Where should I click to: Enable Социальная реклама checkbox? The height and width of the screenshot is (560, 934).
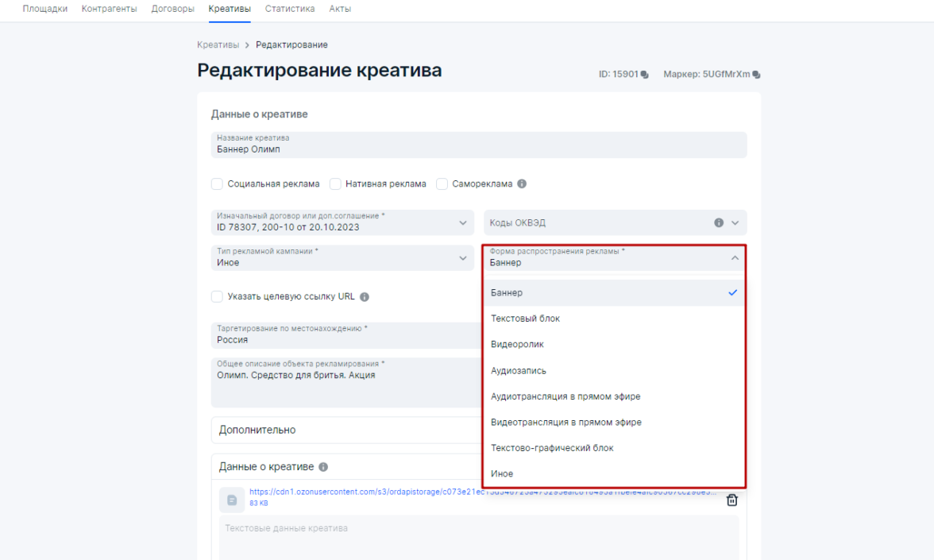217,184
